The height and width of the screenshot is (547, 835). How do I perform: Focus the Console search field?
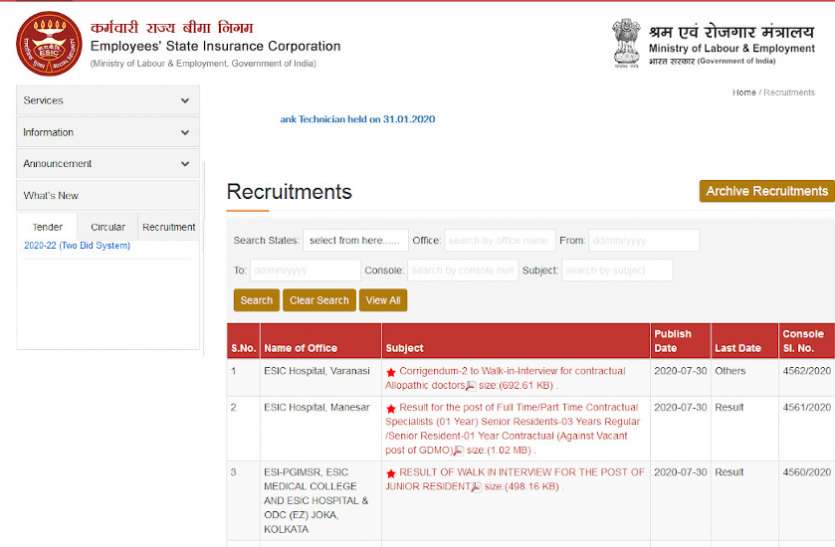point(463,270)
